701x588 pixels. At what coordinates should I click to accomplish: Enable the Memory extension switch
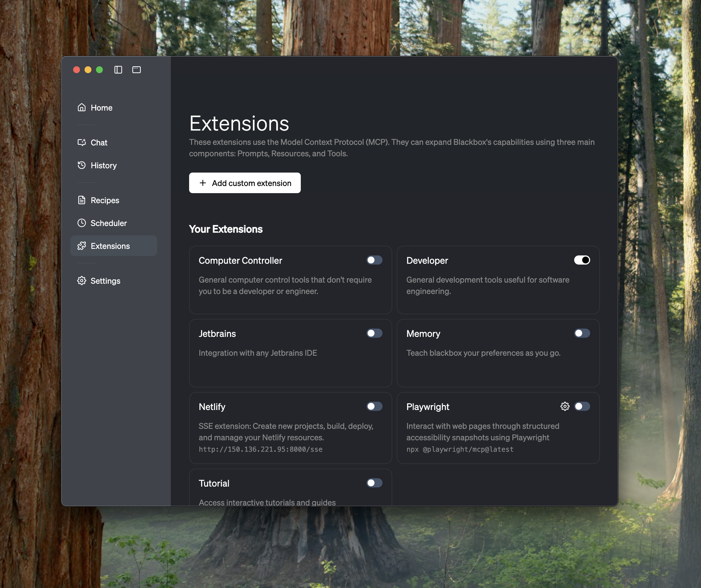pos(582,333)
